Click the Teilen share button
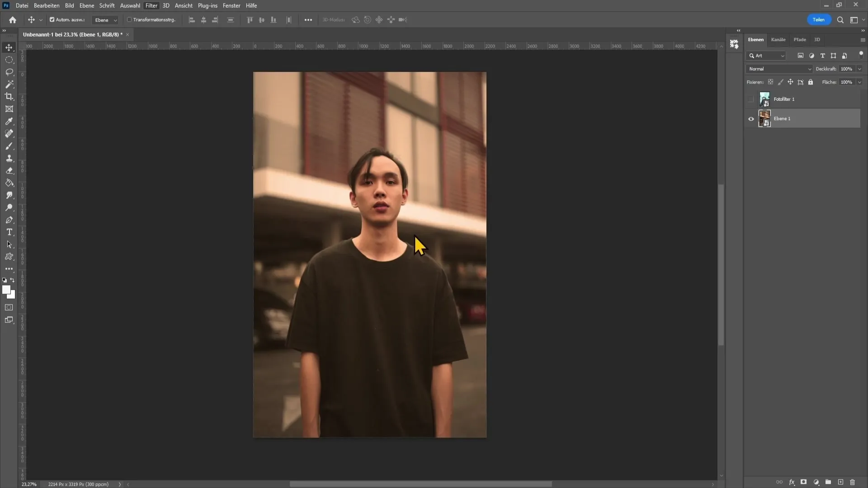This screenshot has width=868, height=488. (x=819, y=20)
